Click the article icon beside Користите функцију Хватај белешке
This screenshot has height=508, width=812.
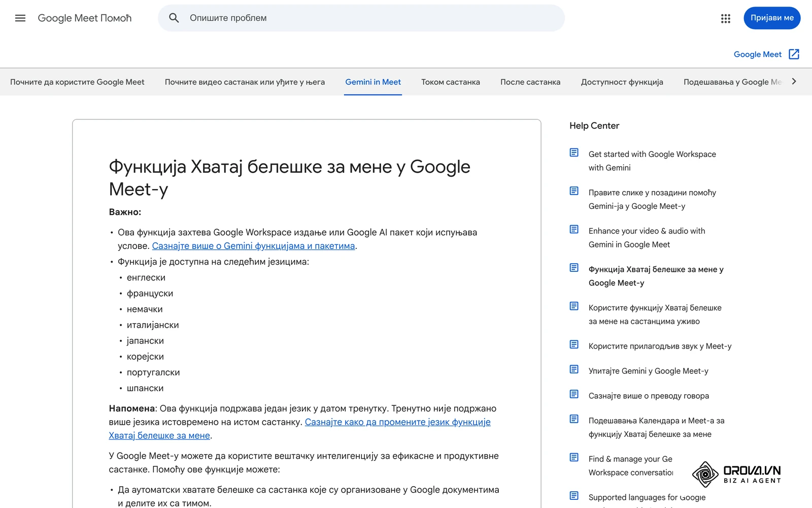[x=574, y=306]
